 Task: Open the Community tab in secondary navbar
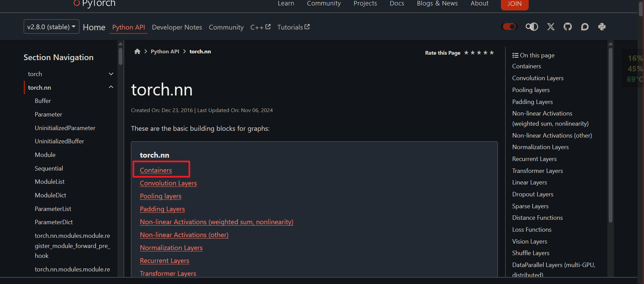click(x=226, y=27)
